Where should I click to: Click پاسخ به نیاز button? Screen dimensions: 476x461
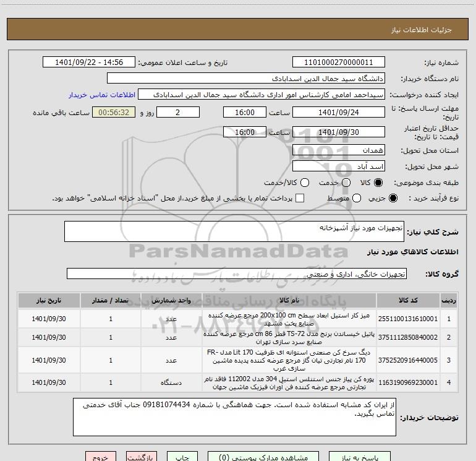click(360, 457)
